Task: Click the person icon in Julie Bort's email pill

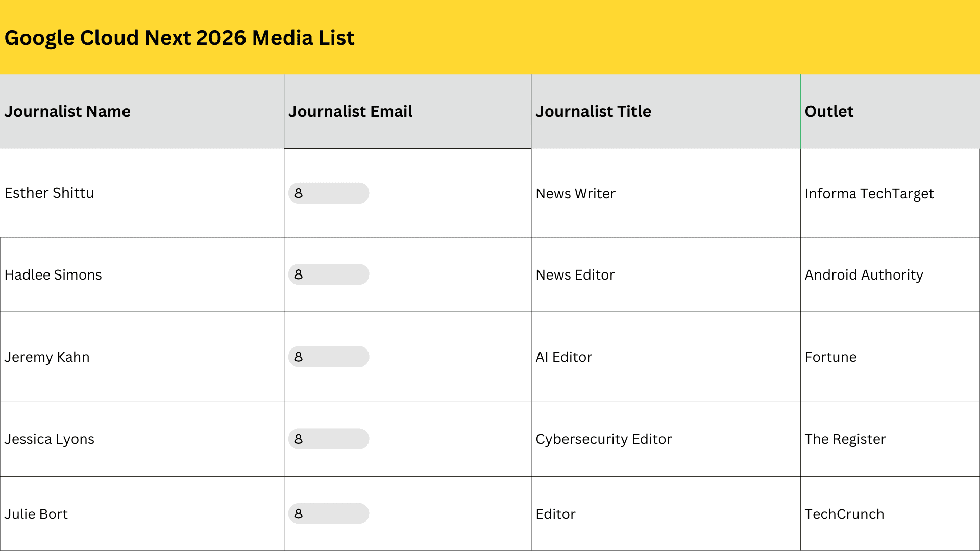Action: pos(299,514)
